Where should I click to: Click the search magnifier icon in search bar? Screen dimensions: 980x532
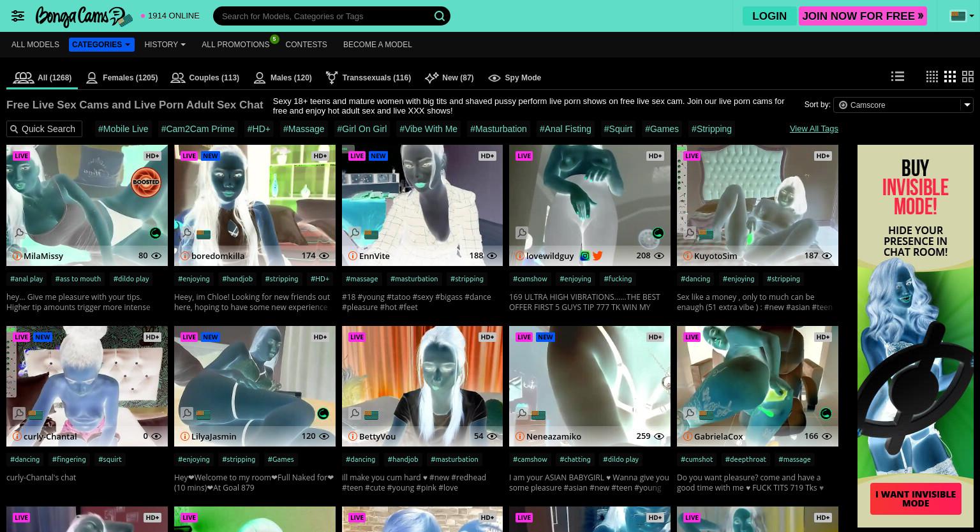click(x=440, y=16)
